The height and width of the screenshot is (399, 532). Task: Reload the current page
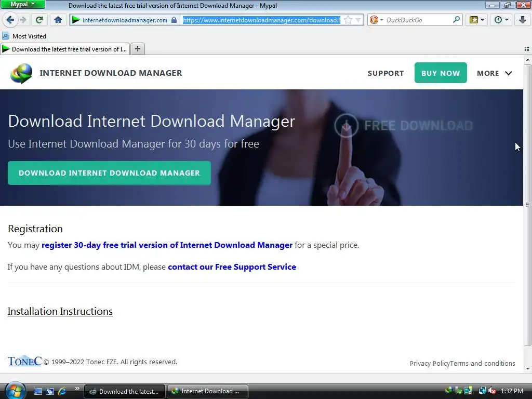pos(39,20)
